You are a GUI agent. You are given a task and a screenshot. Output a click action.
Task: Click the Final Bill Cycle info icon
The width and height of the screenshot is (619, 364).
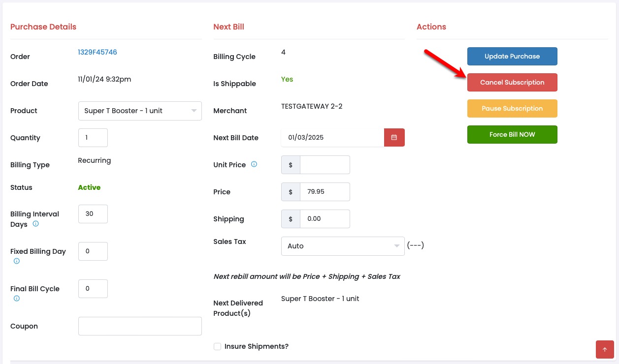[x=17, y=299]
